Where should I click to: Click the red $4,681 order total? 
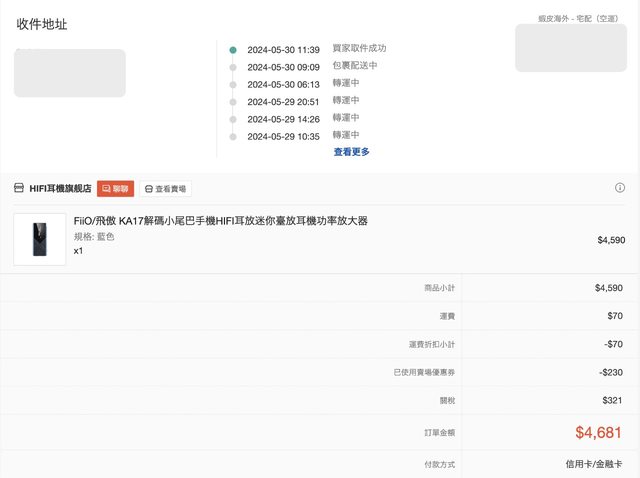[x=598, y=433]
